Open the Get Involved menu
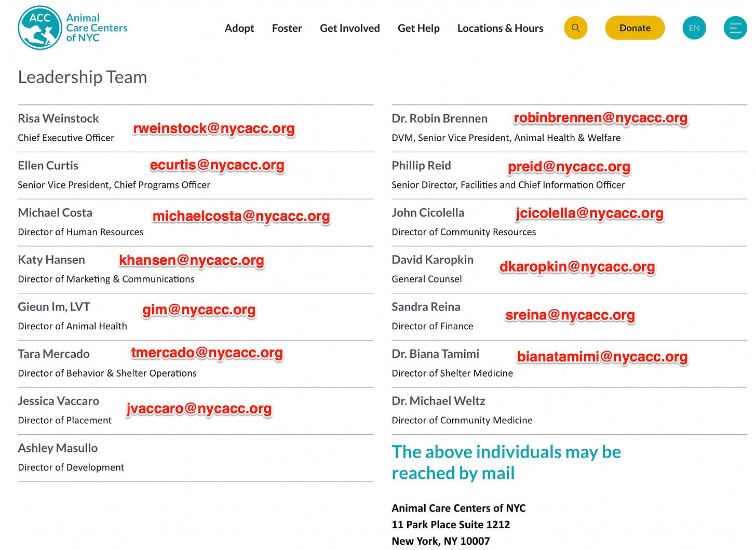The height and width of the screenshot is (550, 756). click(350, 28)
